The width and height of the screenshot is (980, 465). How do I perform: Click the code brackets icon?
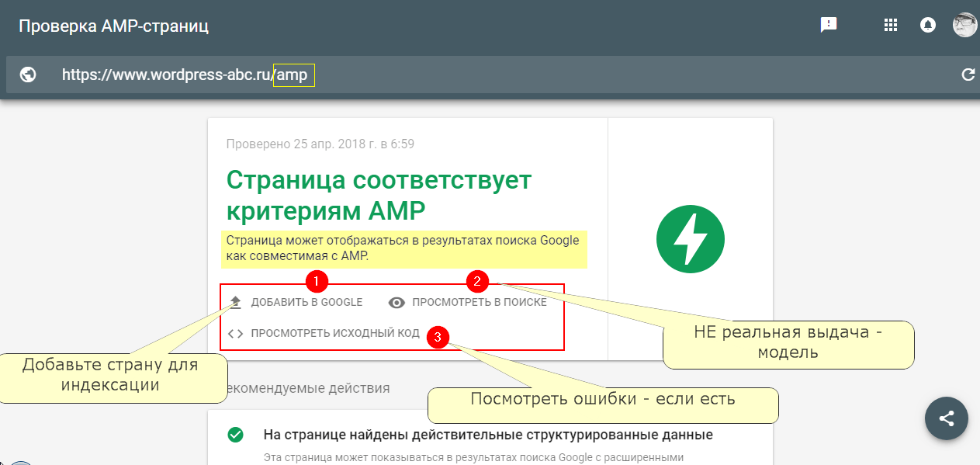click(236, 334)
